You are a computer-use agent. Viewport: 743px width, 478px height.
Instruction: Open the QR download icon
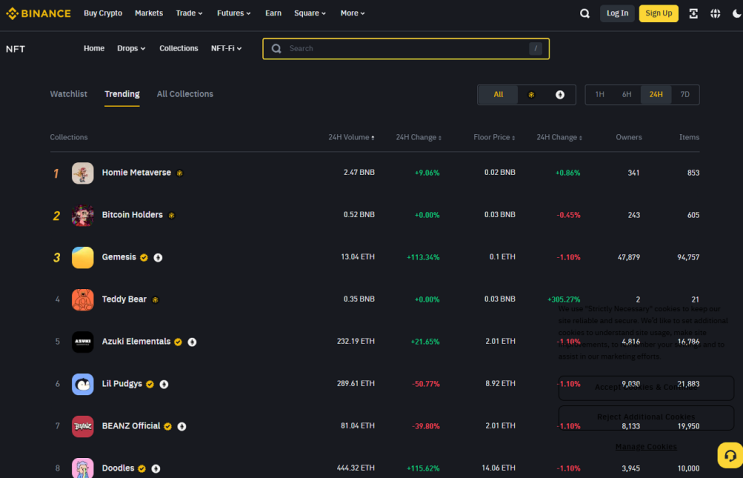(693, 14)
